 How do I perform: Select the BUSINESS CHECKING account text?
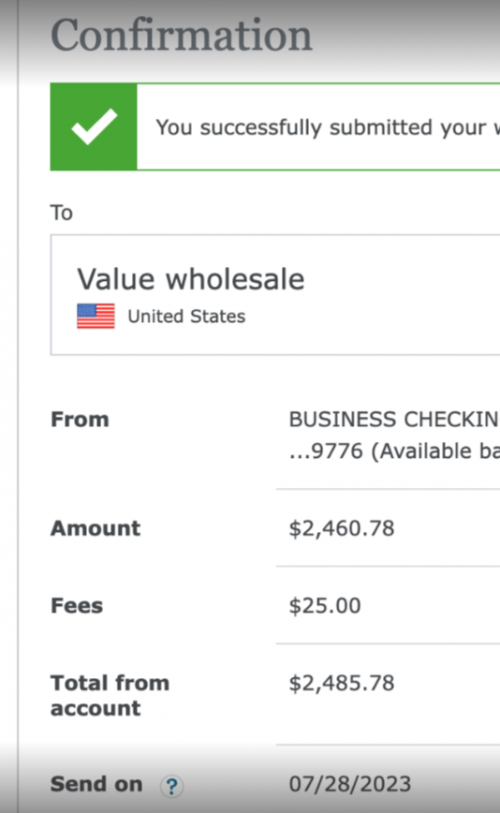click(394, 419)
